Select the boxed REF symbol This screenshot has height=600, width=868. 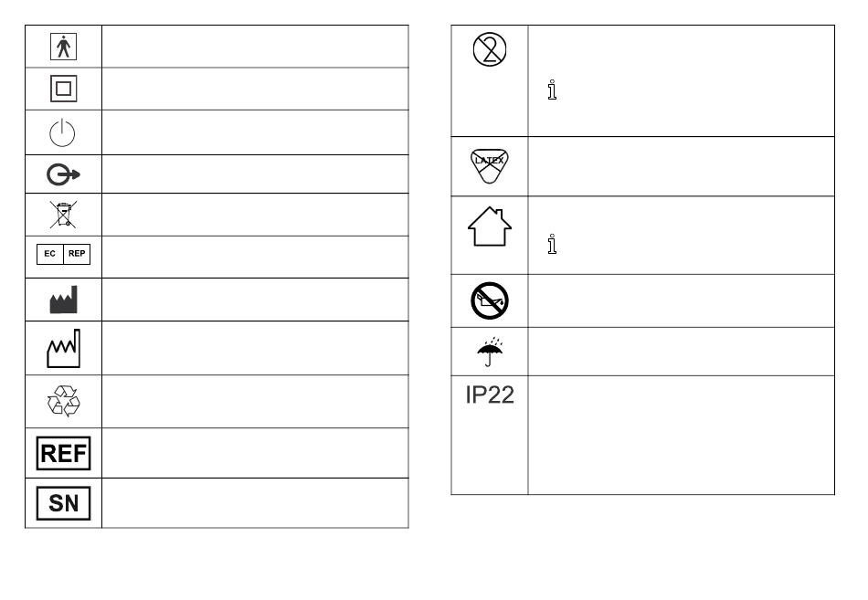(x=63, y=453)
